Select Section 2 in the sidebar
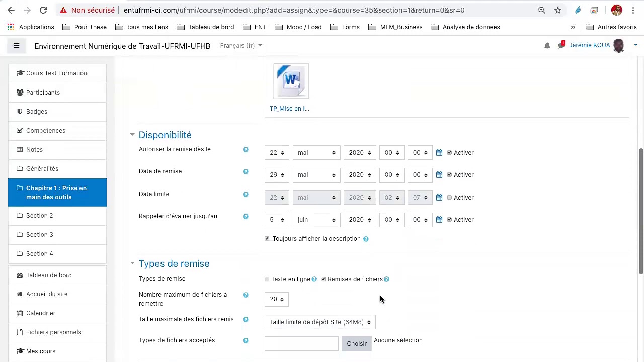644x362 pixels. pos(57,216)
